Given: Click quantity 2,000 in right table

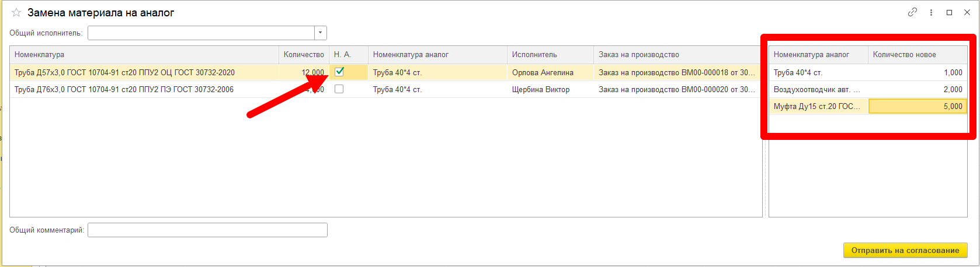Looking at the screenshot, I should coord(918,89).
